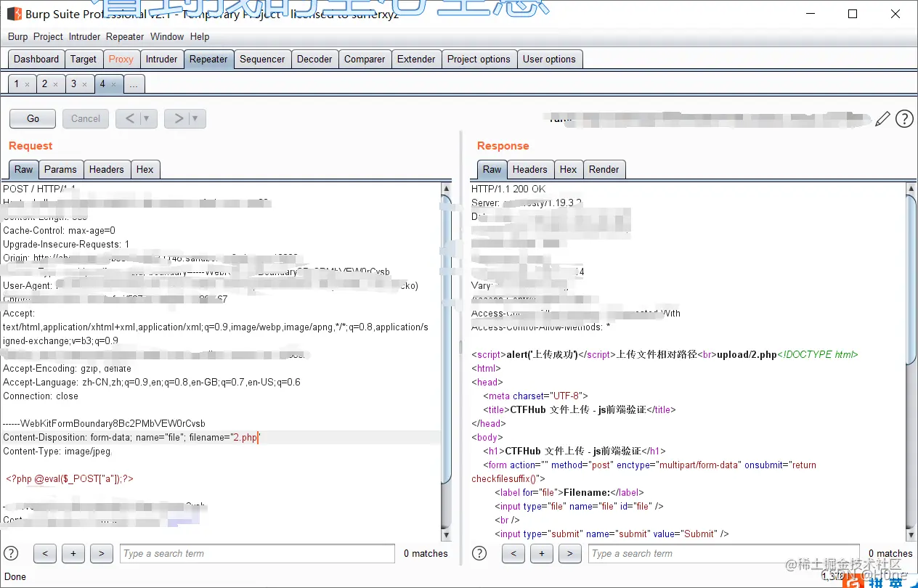Click request scrollbar down arrow

(x=447, y=535)
